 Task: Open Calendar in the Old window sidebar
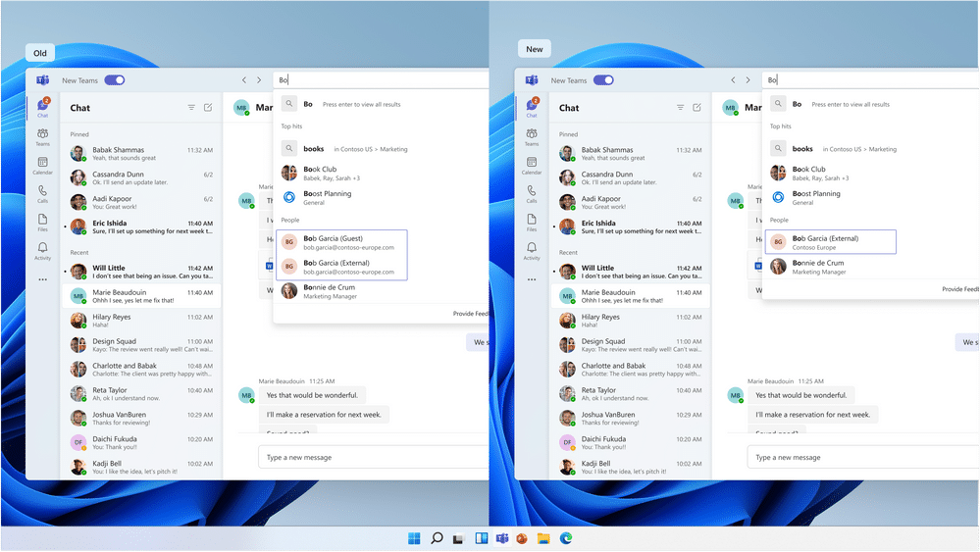tap(42, 165)
